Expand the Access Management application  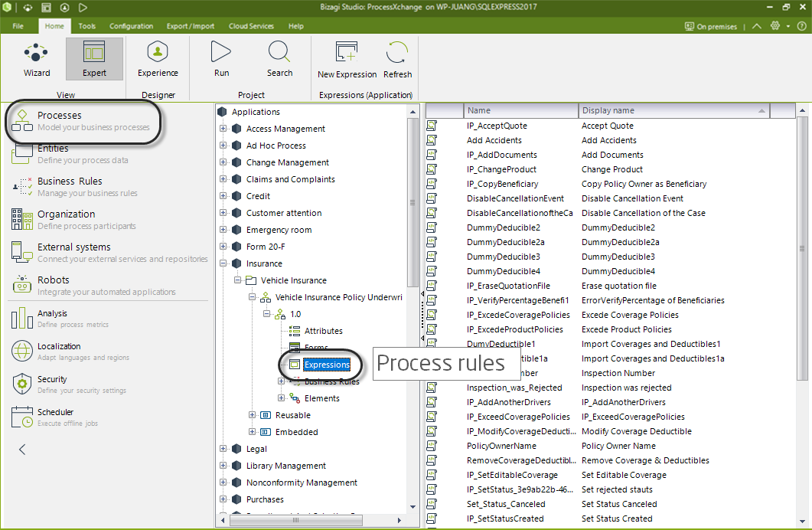[x=223, y=129]
